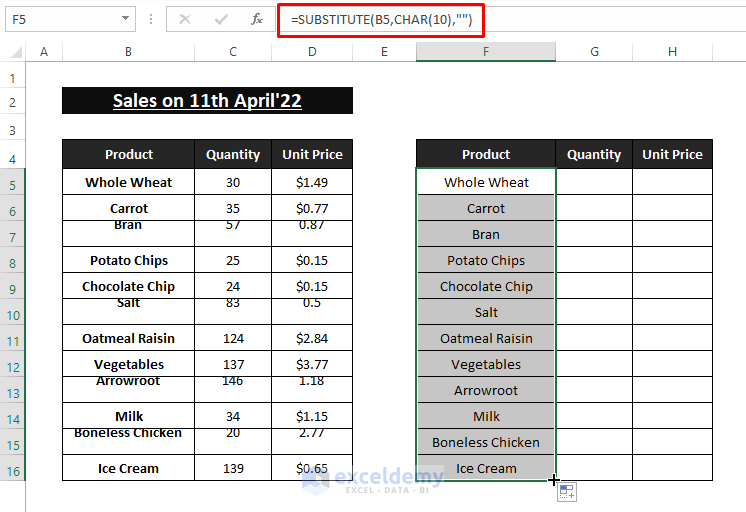Click the Enter checkmark formula bar icon
The image size is (746, 512).
[x=221, y=19]
